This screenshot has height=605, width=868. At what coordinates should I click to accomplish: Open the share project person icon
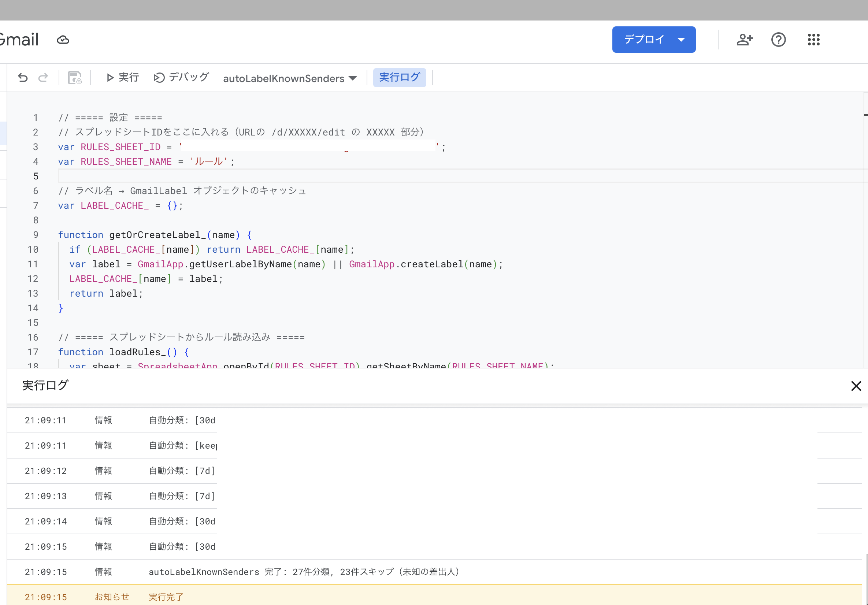tap(744, 39)
